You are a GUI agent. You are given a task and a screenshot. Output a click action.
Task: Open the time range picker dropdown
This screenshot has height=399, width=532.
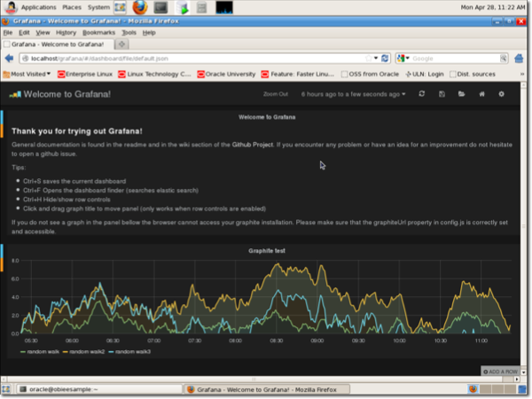[354, 94]
